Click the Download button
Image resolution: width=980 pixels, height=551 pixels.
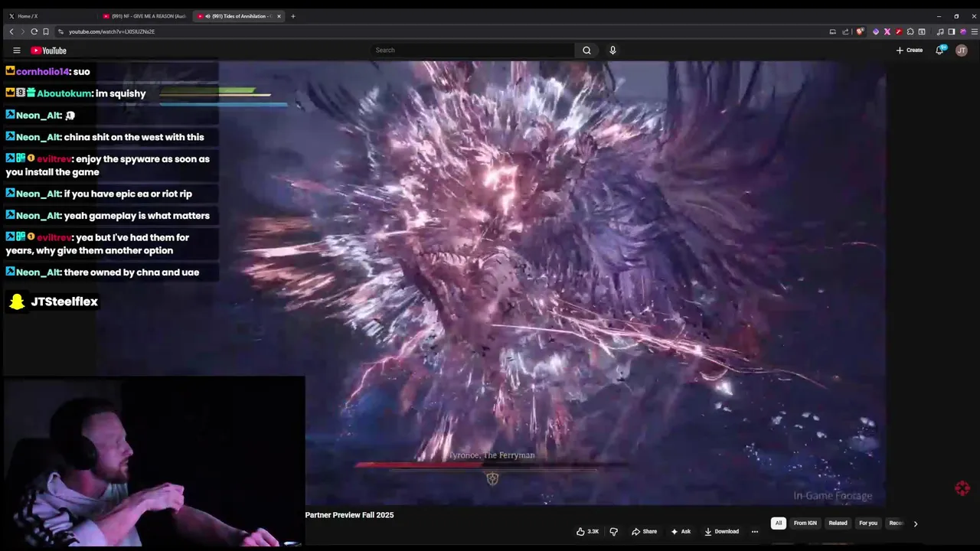[721, 531]
